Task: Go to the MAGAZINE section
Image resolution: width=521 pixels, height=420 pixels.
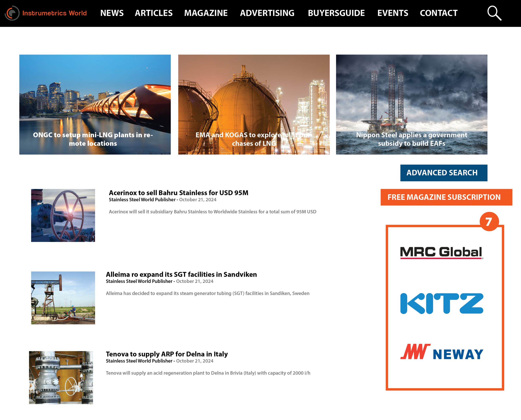Action: click(x=206, y=13)
